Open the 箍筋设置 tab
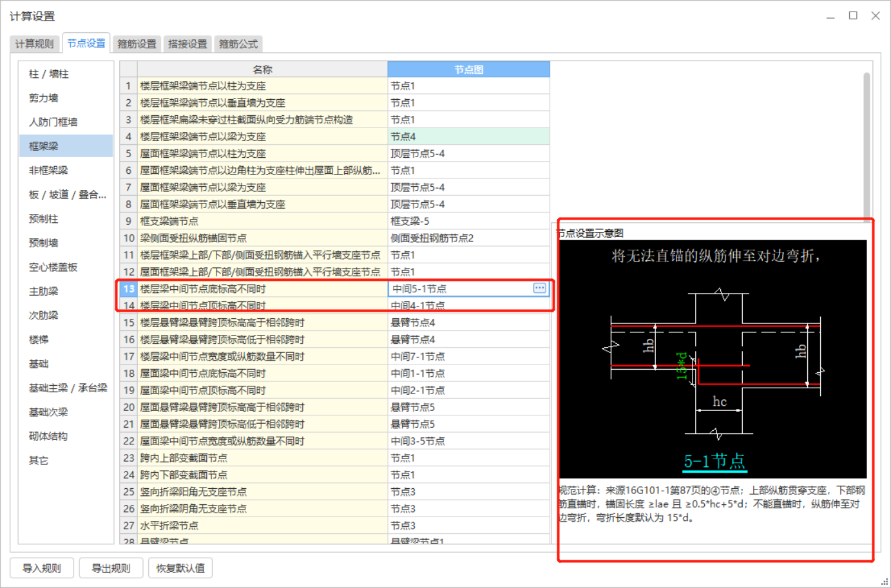The width and height of the screenshot is (891, 588). (137, 44)
